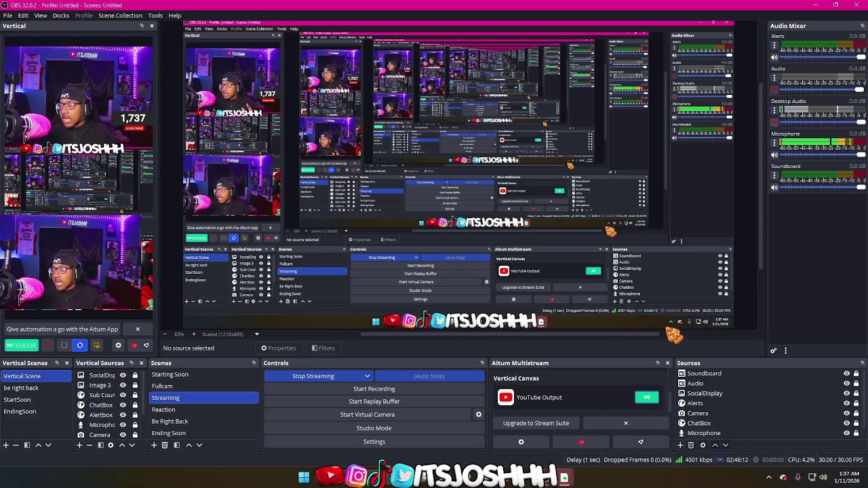Add a new vertical scene with plus icon

[6, 445]
